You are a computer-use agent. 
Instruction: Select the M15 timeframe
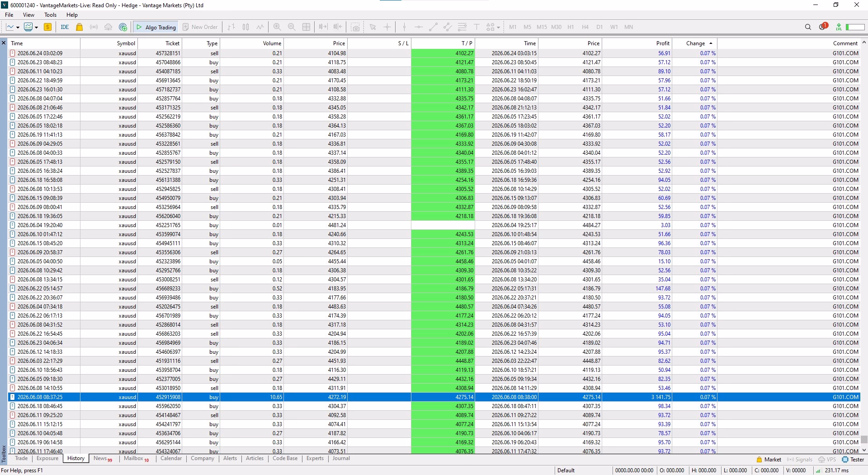point(542,27)
